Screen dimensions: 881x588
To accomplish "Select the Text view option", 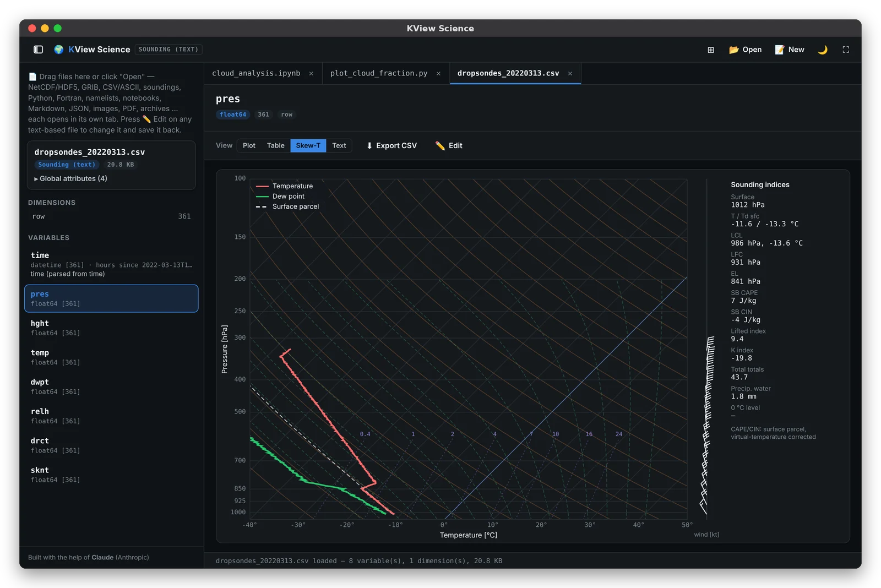I will point(339,145).
